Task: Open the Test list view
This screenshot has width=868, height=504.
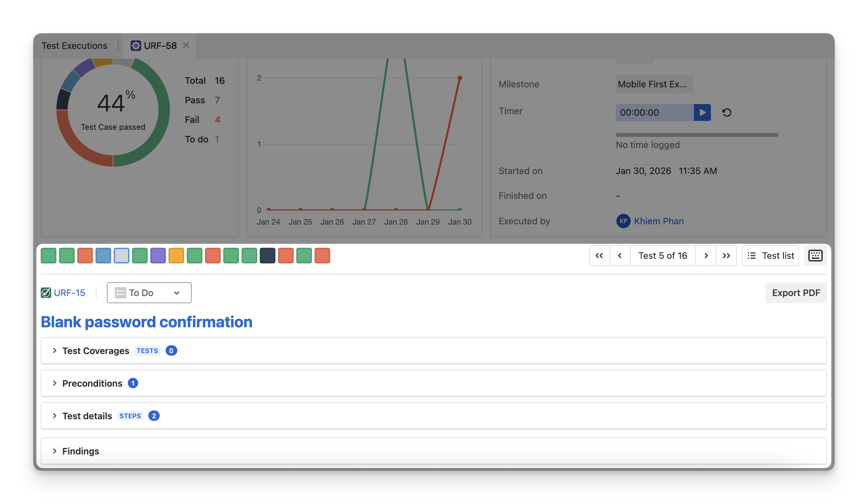Action: click(x=771, y=256)
